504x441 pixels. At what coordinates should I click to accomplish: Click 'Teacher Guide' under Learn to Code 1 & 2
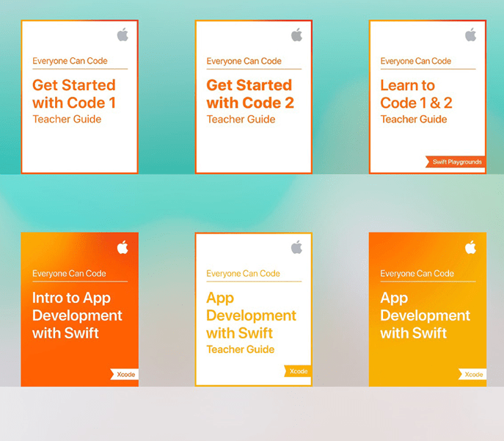[414, 120]
